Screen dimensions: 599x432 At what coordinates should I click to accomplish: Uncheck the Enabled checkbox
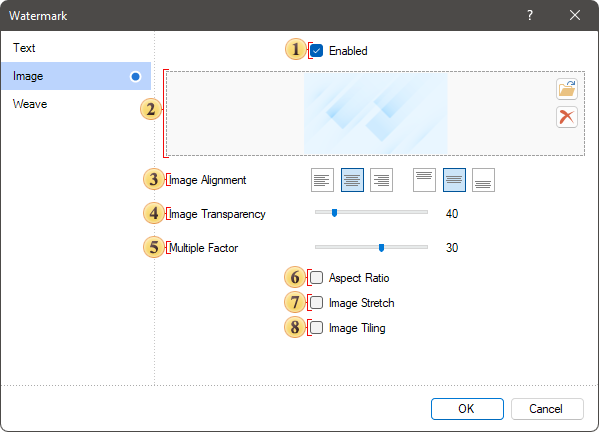click(316, 50)
